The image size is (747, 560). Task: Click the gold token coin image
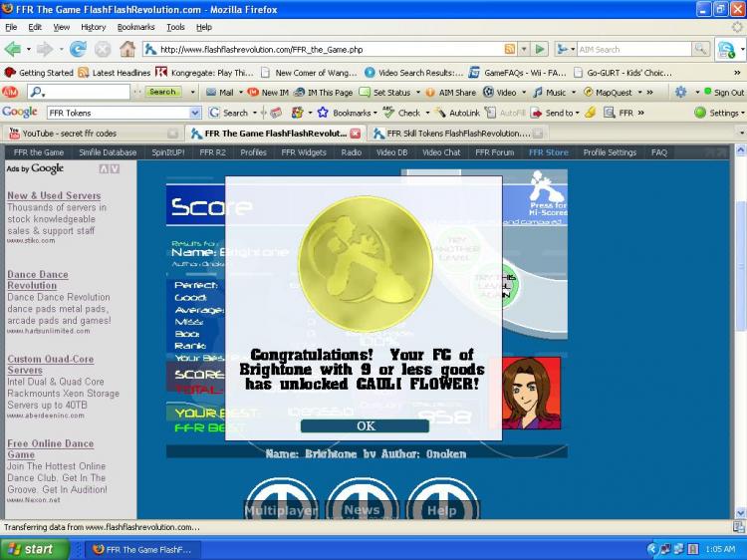click(x=366, y=263)
